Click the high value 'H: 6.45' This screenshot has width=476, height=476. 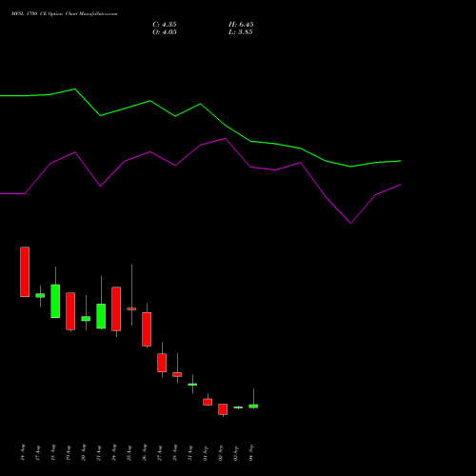click(x=241, y=25)
